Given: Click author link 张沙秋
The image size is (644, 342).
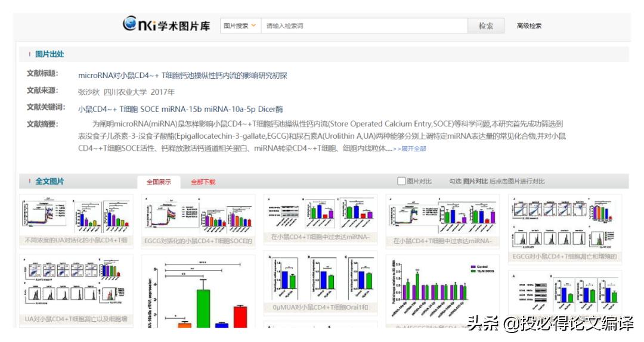Looking at the screenshot, I should [89, 92].
